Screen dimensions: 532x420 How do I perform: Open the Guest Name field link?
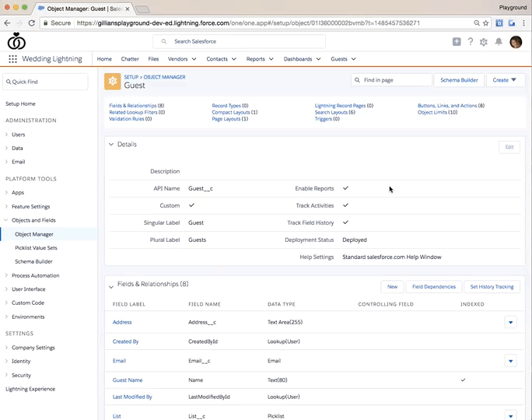128,380
